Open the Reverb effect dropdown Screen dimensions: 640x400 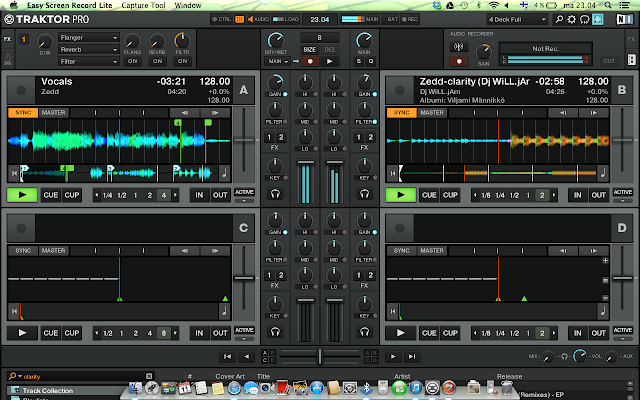click(89, 49)
